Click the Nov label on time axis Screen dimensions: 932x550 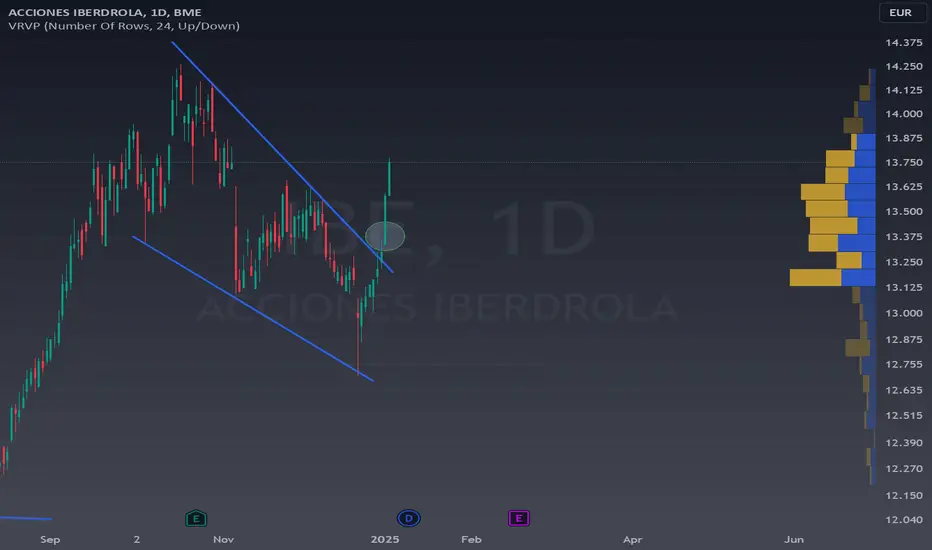223,539
